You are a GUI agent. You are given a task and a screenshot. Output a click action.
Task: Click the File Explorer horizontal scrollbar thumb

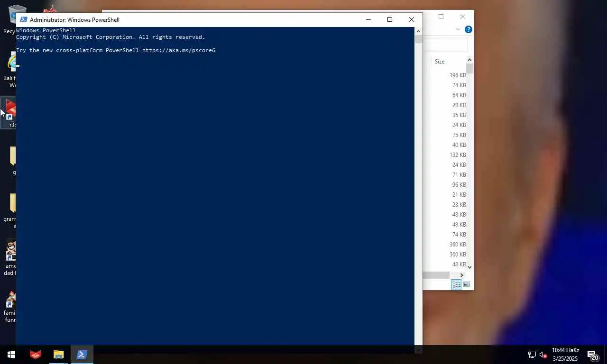click(436, 275)
